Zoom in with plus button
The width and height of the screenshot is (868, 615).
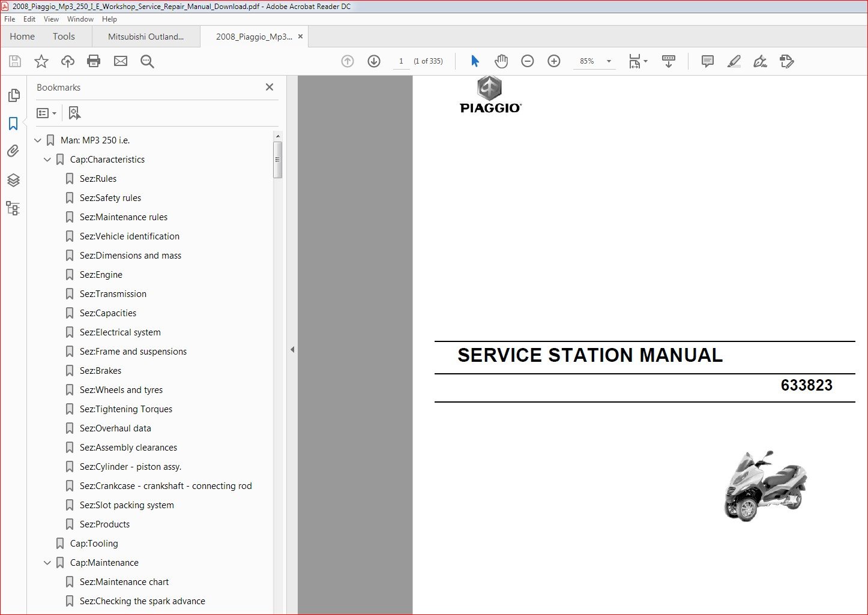(x=554, y=61)
